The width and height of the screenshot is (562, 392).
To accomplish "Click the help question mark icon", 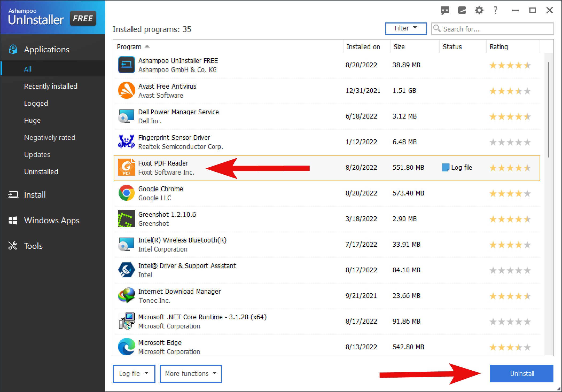I will (x=495, y=10).
